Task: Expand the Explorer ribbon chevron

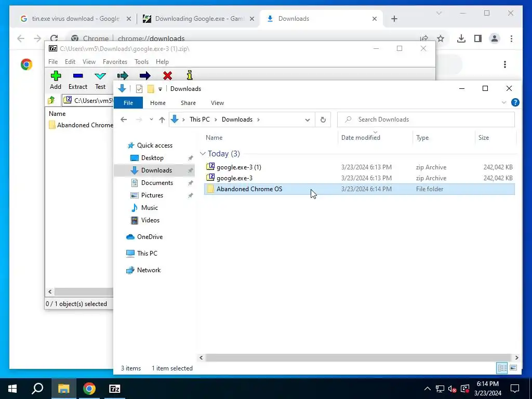Action: (504, 102)
